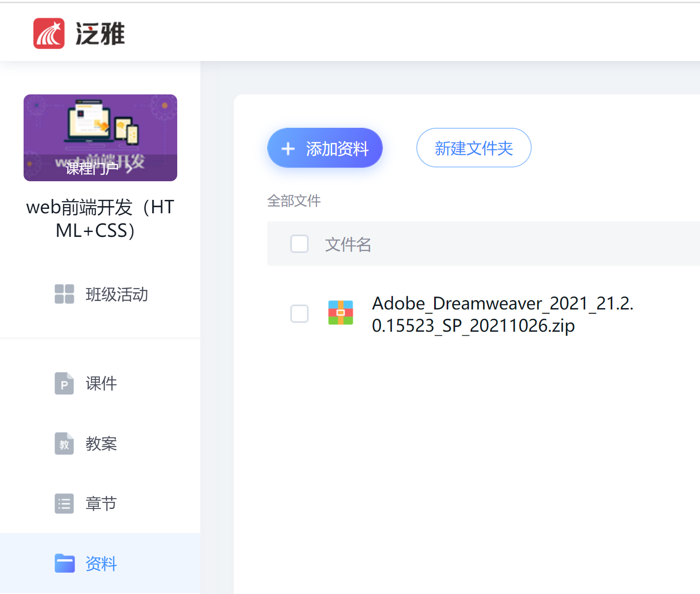
Task: Click the zip archive icon of Adobe_Dreamweaver file
Action: pyautogui.click(x=341, y=313)
